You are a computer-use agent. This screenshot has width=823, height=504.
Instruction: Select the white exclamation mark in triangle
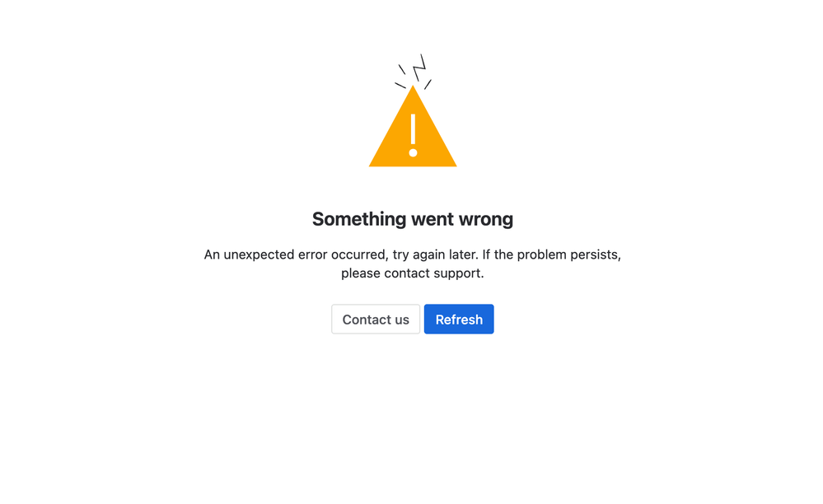(x=413, y=135)
